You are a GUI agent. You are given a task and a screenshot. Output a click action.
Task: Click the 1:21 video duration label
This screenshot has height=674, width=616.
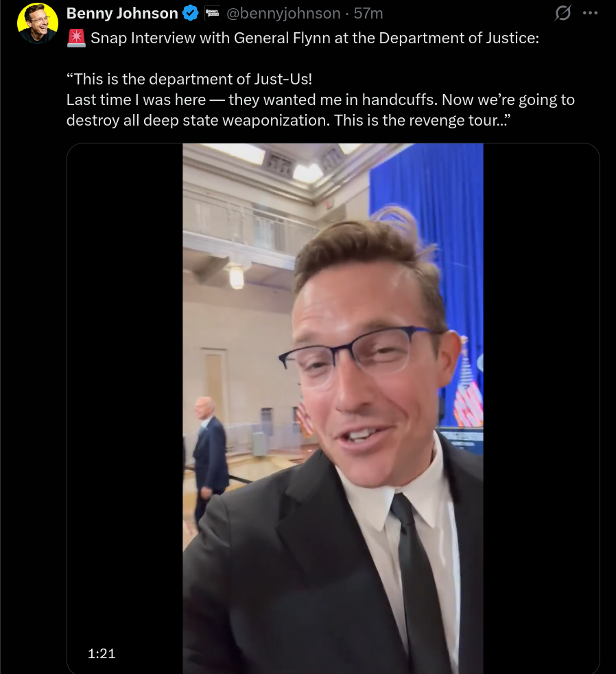102,653
